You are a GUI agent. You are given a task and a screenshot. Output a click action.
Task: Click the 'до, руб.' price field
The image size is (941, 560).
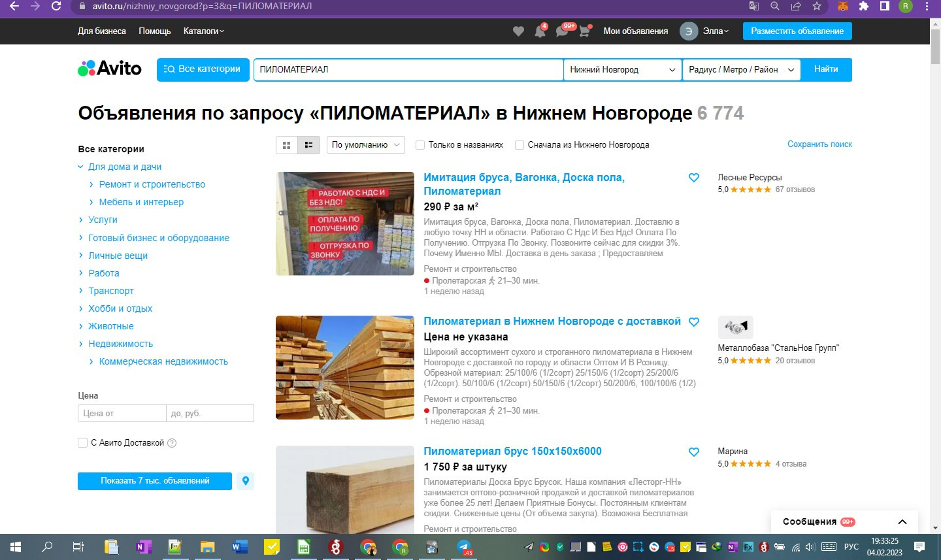point(210,414)
